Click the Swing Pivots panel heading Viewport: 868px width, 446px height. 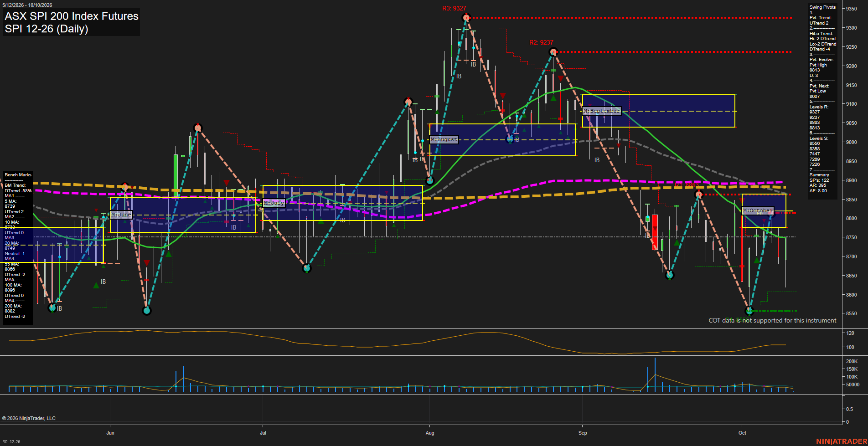(822, 7)
